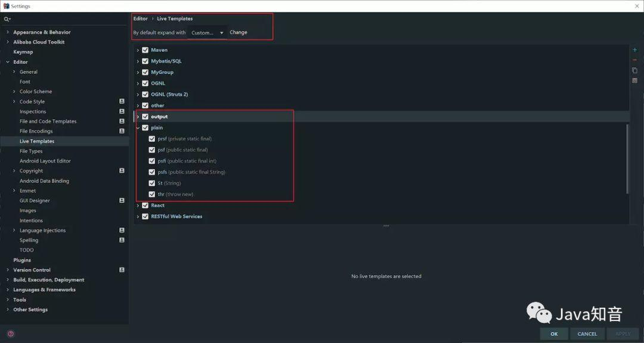Add a new live template

(634, 50)
